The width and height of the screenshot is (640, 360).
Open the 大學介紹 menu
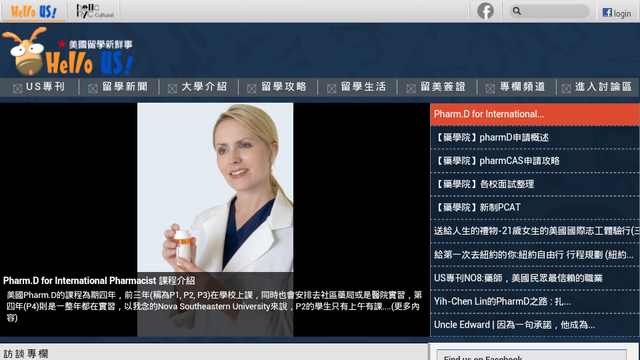coord(204,87)
